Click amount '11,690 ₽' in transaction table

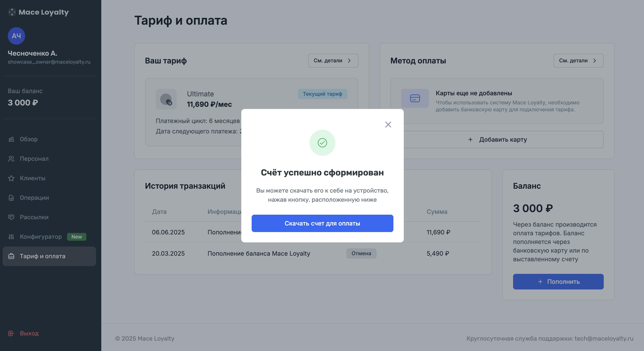(x=438, y=232)
